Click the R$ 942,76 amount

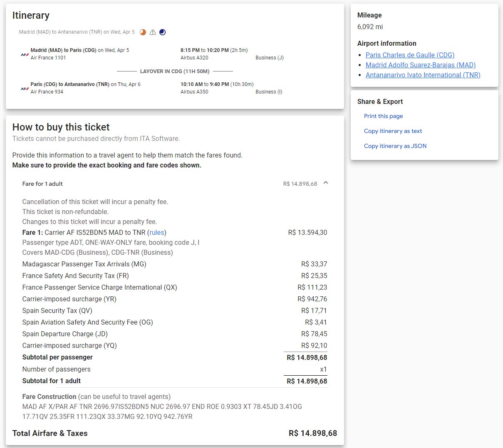(312, 299)
